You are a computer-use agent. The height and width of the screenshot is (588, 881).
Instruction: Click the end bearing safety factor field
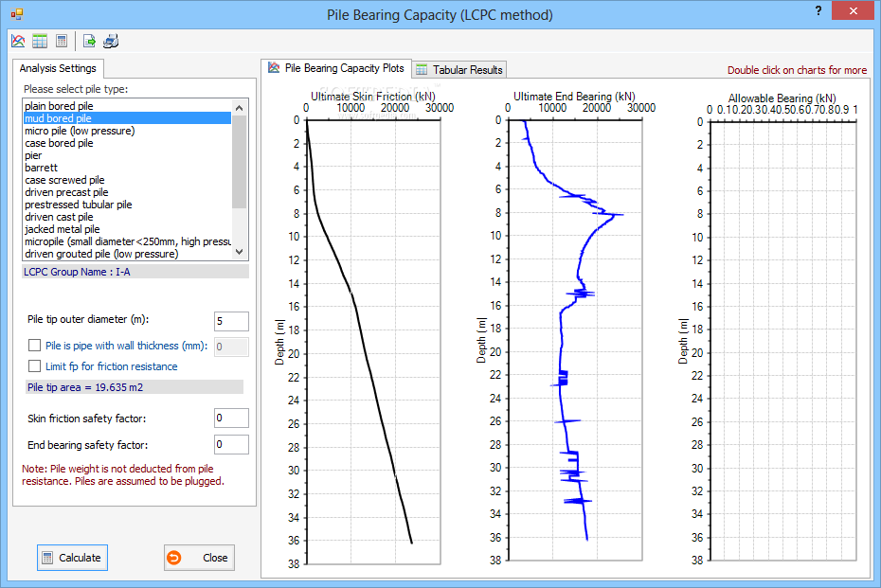click(x=231, y=444)
